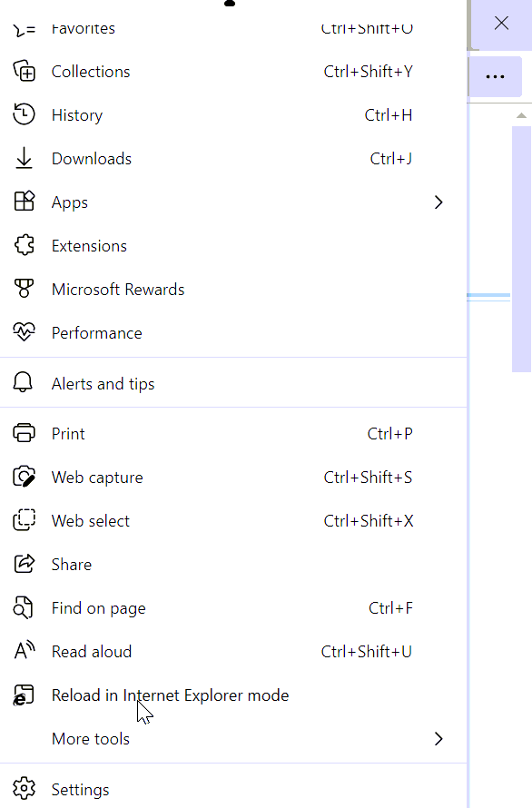
Task: Click the Performance heartbeat icon
Action: (x=24, y=332)
